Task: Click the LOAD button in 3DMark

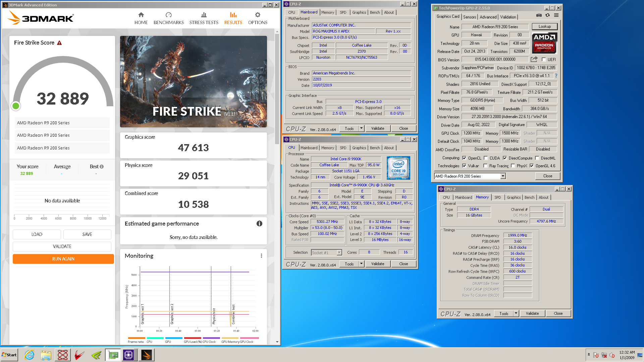Action: coord(37,234)
